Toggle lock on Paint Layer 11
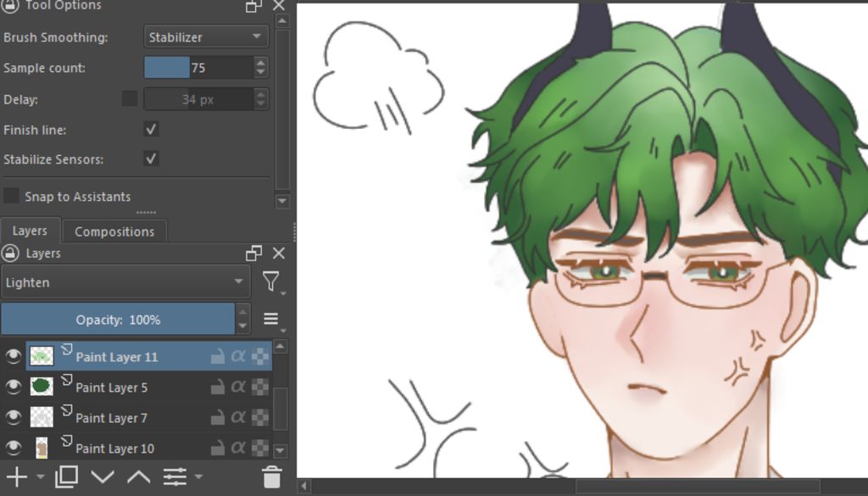The width and height of the screenshot is (868, 496). coord(218,356)
